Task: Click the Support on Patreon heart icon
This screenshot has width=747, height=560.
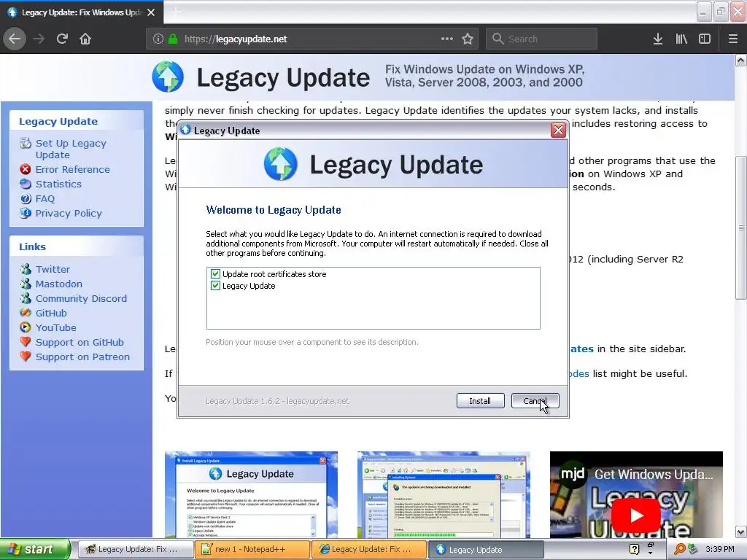Action: coord(26,356)
